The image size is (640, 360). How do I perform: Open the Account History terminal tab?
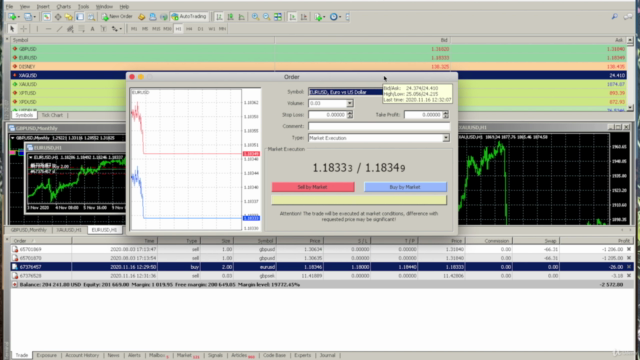82,355
